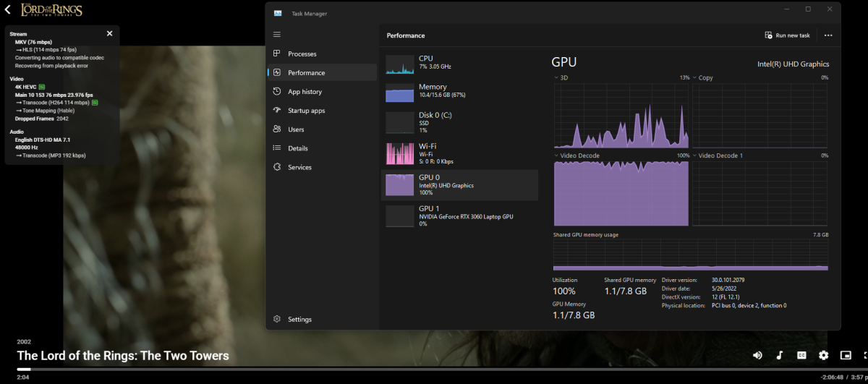Click Run new task button
Screen dimensions: 868x384
click(788, 35)
